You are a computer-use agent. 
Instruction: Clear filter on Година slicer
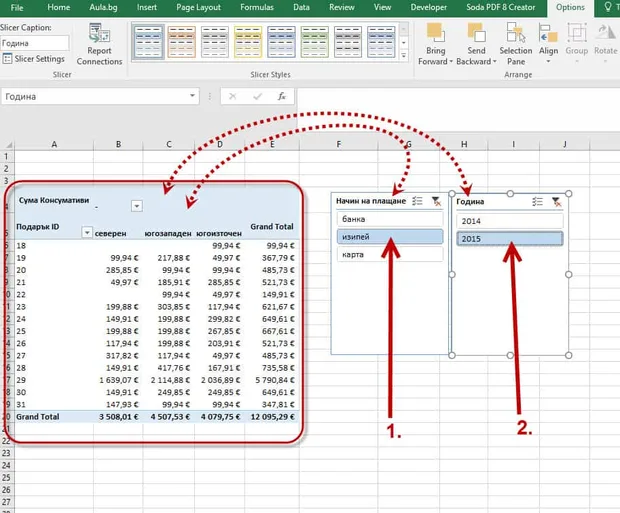[x=556, y=202]
